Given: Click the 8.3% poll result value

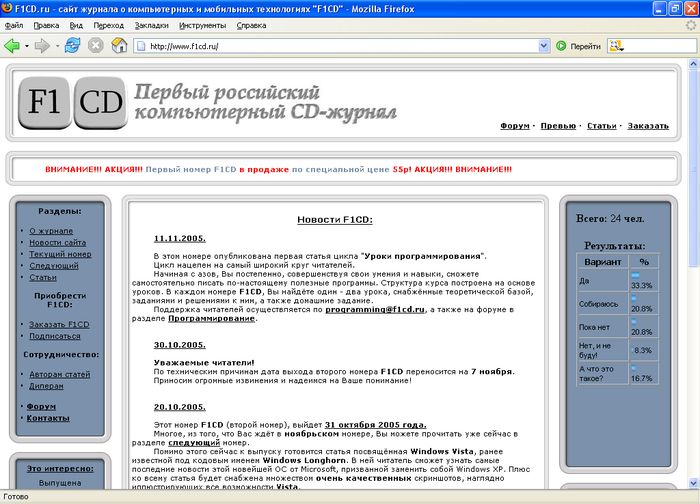Looking at the screenshot, I should (x=643, y=350).
